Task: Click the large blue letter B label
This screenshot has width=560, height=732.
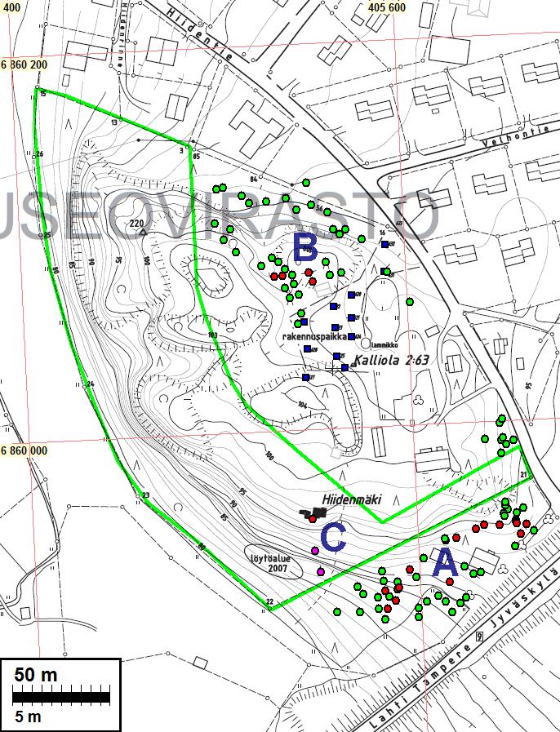Action: pyautogui.click(x=306, y=246)
